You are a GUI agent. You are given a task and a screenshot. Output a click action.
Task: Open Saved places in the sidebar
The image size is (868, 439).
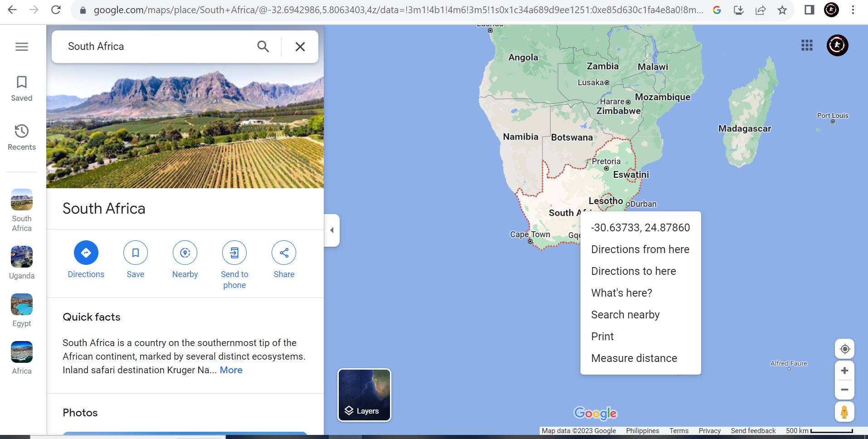[22, 88]
